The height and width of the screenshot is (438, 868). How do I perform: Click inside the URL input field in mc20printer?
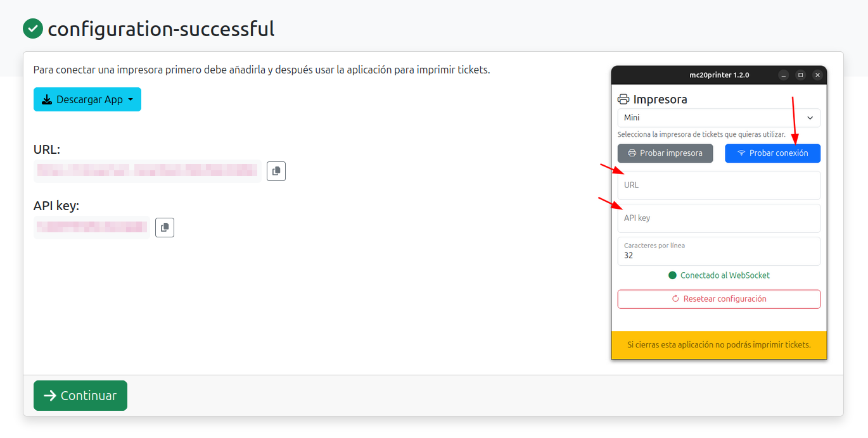[719, 185]
